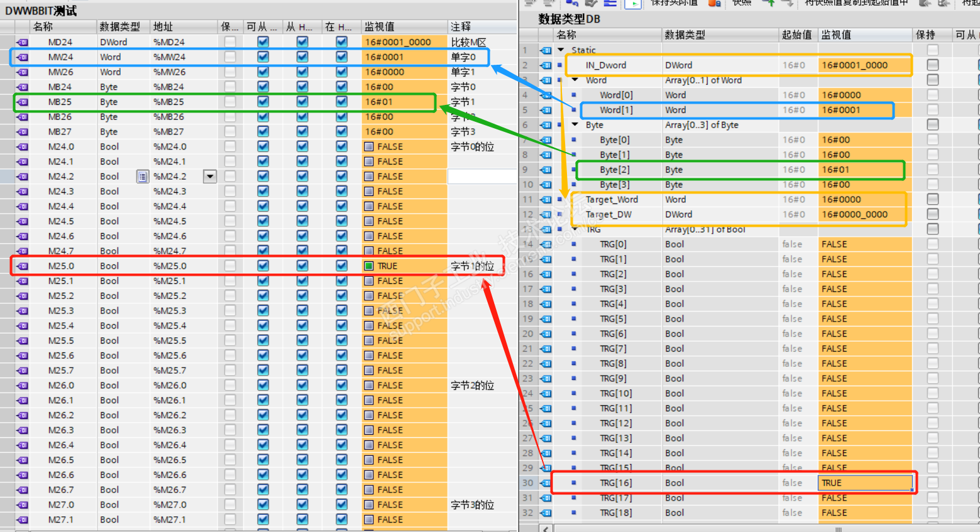980x532 pixels.
Task: Click the DB tag icon of the Byte[3] row
Action: coord(546,185)
